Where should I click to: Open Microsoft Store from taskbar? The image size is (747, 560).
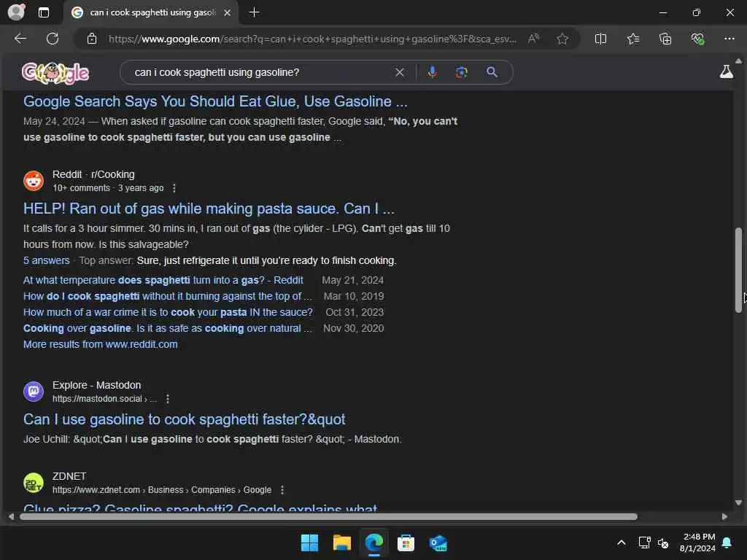click(x=406, y=542)
